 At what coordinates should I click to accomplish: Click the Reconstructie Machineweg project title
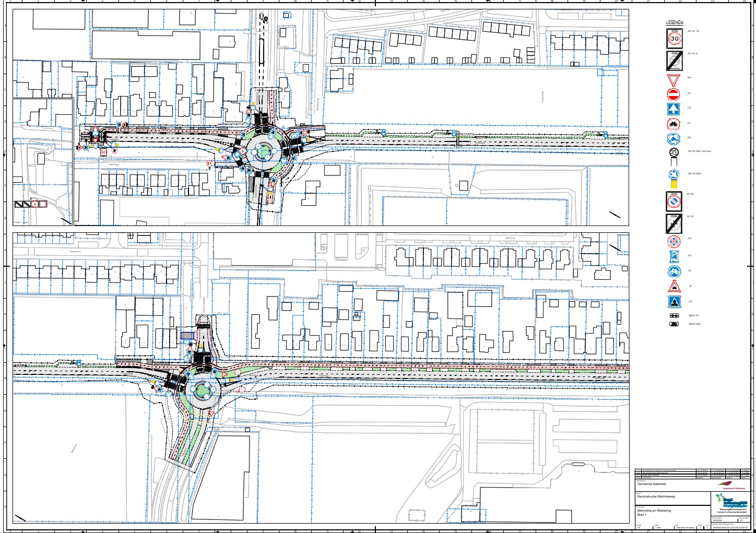(656, 496)
